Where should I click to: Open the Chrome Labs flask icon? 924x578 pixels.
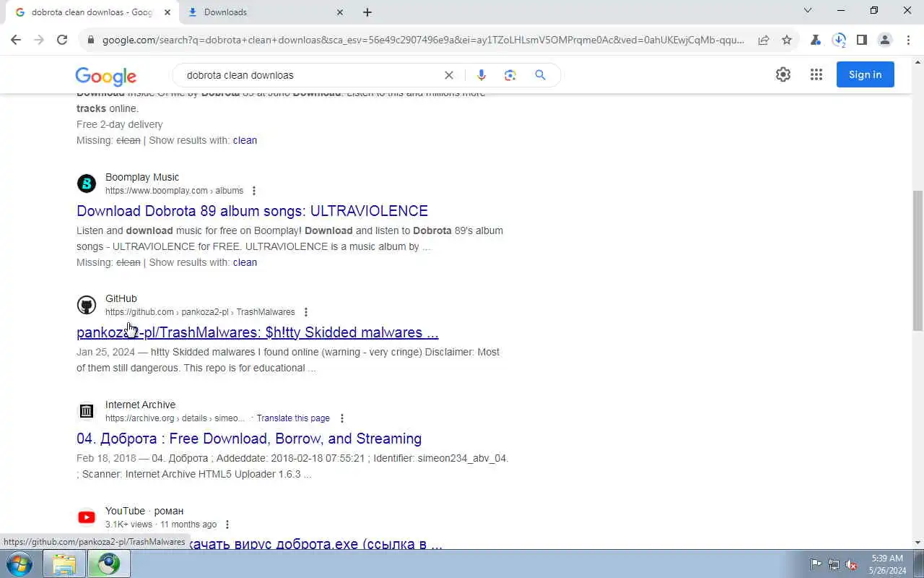point(816,40)
